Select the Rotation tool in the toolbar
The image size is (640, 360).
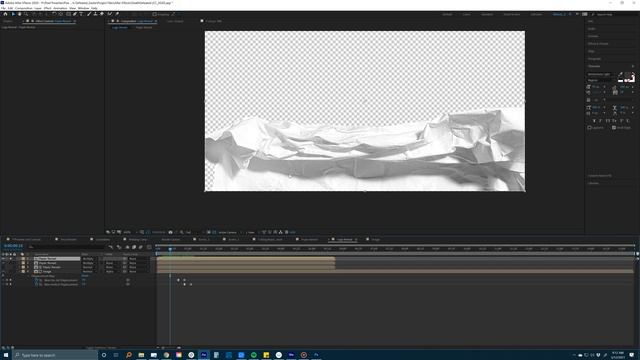tap(54, 14)
